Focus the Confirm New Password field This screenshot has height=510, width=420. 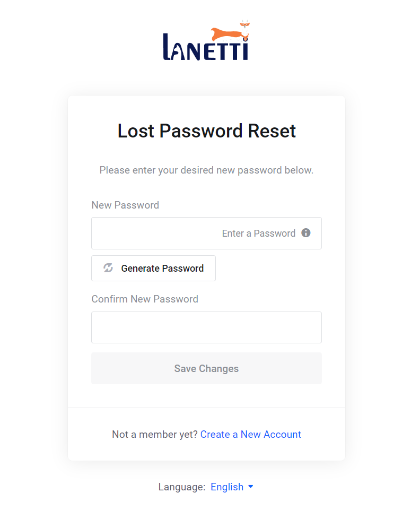206,327
